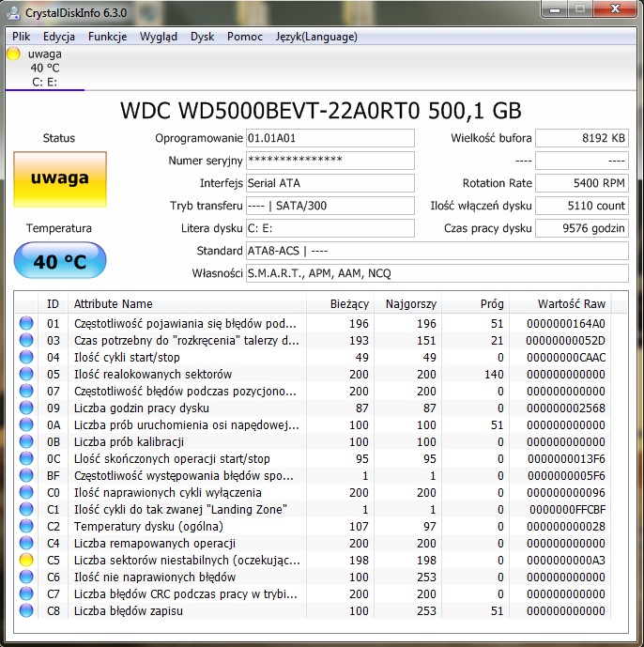This screenshot has height=647, width=644.
Task: Open the Dysk menu
Action: 202,37
